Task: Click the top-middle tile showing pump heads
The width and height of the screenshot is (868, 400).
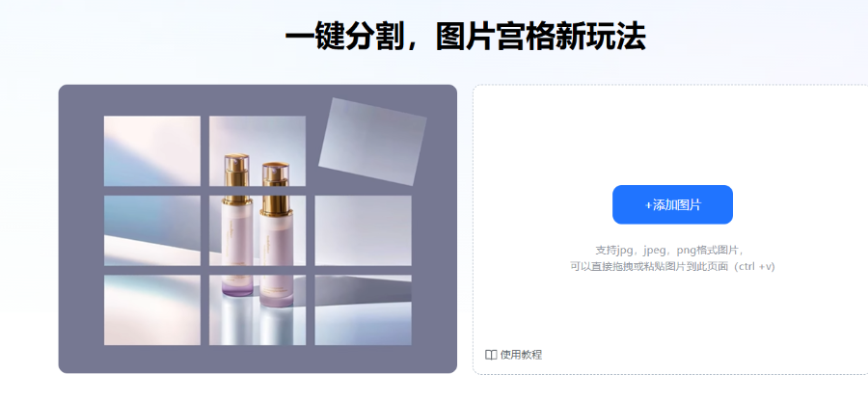Action: tap(258, 151)
